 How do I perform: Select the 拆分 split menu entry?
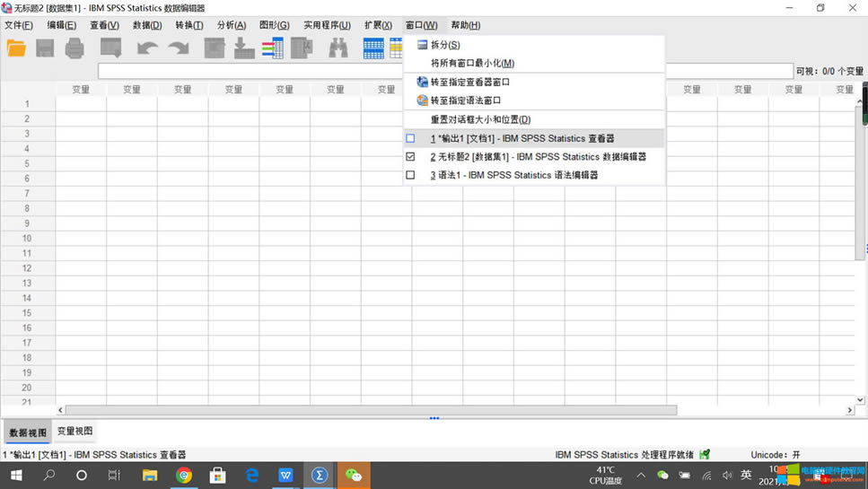pos(444,45)
